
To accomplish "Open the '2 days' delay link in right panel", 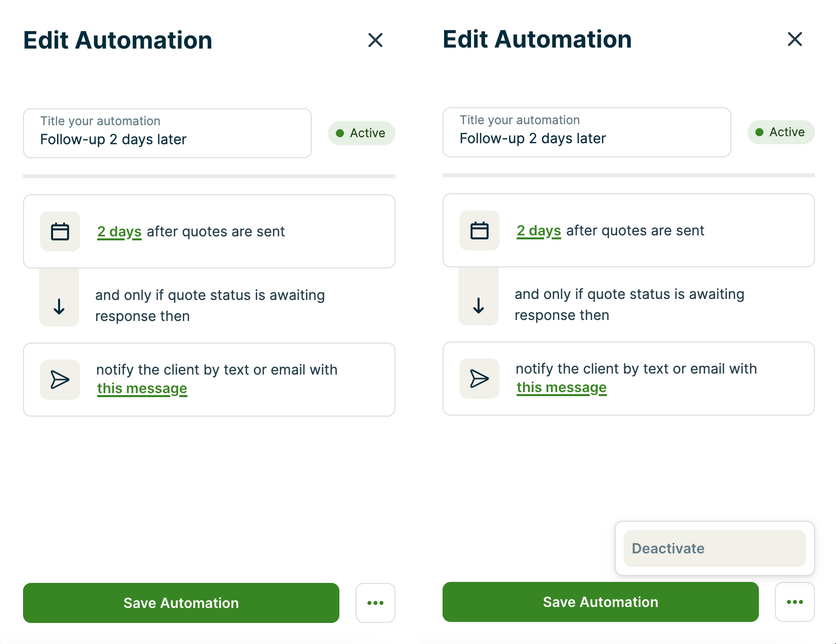I will [539, 230].
